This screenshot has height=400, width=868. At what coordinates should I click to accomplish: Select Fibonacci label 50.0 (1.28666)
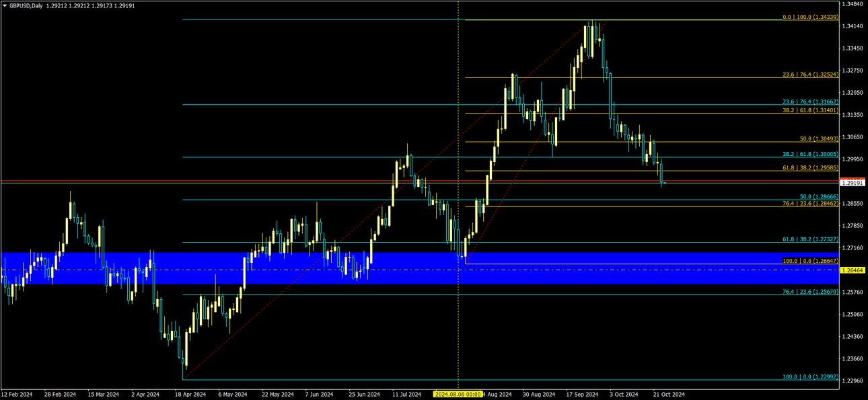(819, 196)
